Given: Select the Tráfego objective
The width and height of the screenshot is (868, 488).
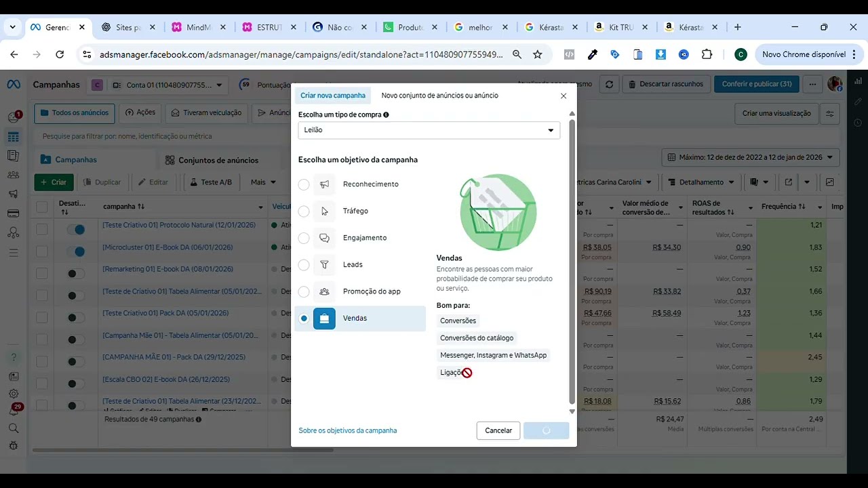Looking at the screenshot, I should pyautogui.click(x=304, y=211).
